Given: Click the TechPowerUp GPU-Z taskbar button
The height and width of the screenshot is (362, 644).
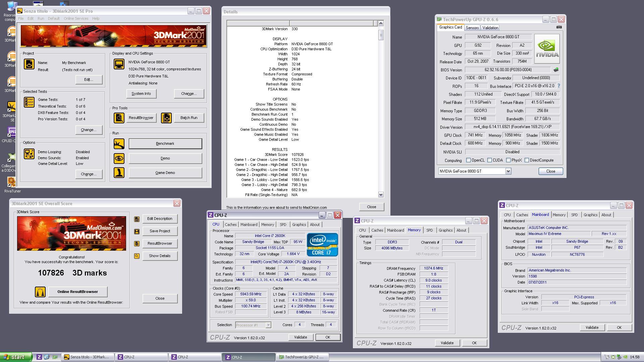Looking at the screenshot, I should (x=302, y=357).
